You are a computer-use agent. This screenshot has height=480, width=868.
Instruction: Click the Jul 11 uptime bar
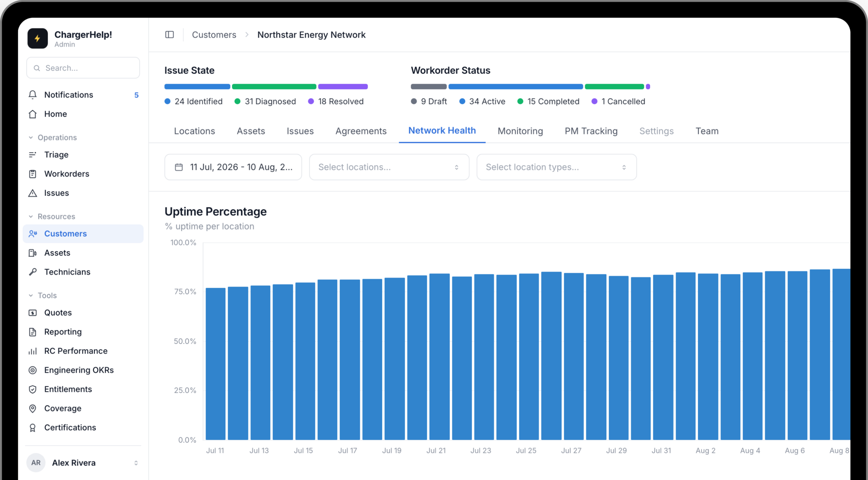click(x=215, y=364)
